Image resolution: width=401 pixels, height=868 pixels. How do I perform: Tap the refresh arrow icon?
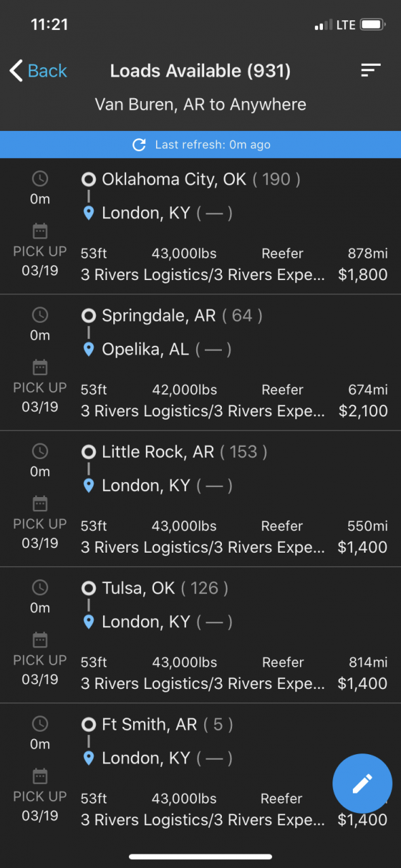point(139,144)
